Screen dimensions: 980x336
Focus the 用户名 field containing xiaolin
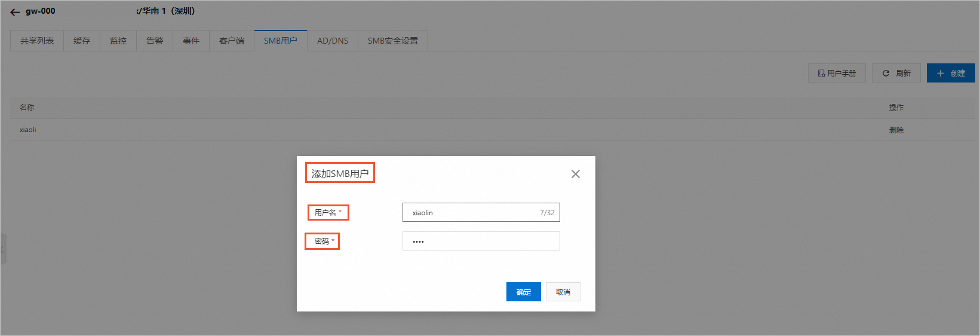point(481,212)
